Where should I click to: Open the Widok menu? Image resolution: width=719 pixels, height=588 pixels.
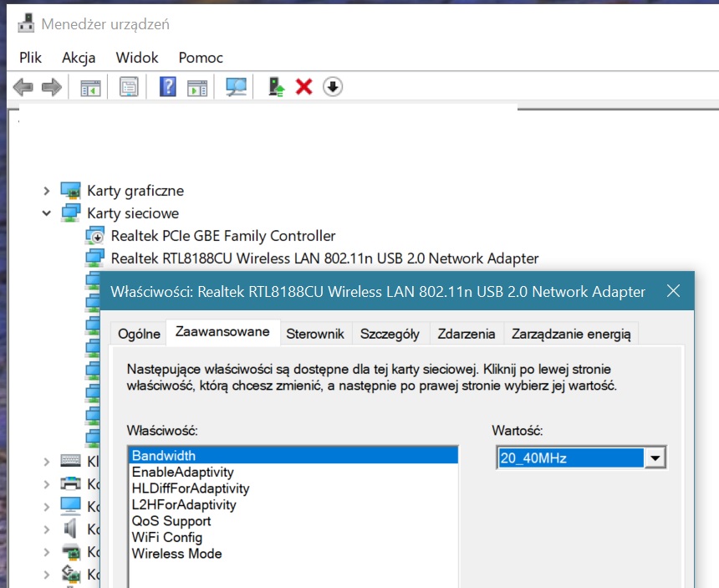137,58
